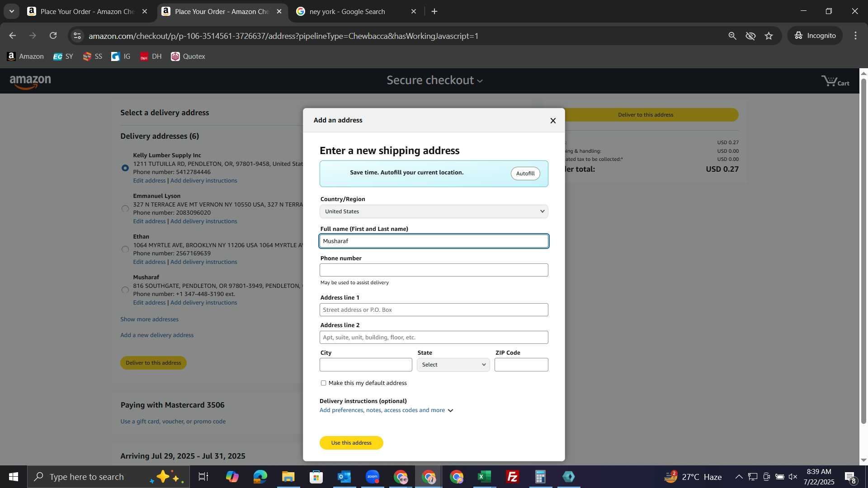Check Make this my default address

click(x=323, y=383)
